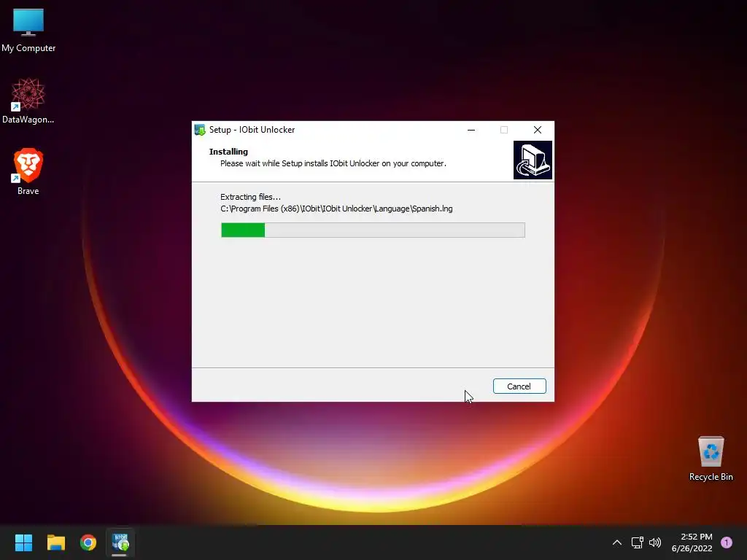Click the Spanish.lng file path text
This screenshot has width=747, height=560.
[x=336, y=209]
